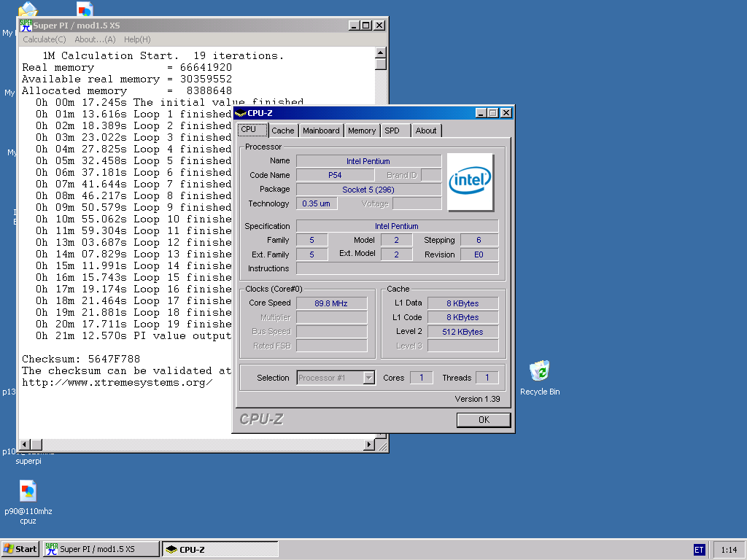Click the Super PI vertical scrollbar thumb
This screenshot has width=747, height=560.
[380, 64]
